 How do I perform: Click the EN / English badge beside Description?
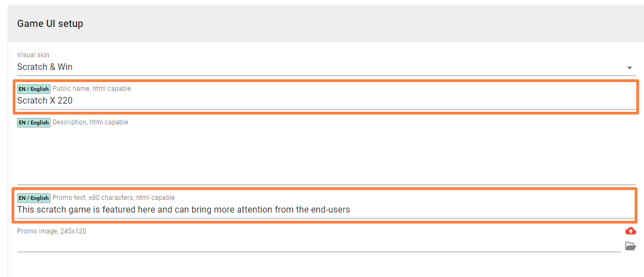[34, 122]
